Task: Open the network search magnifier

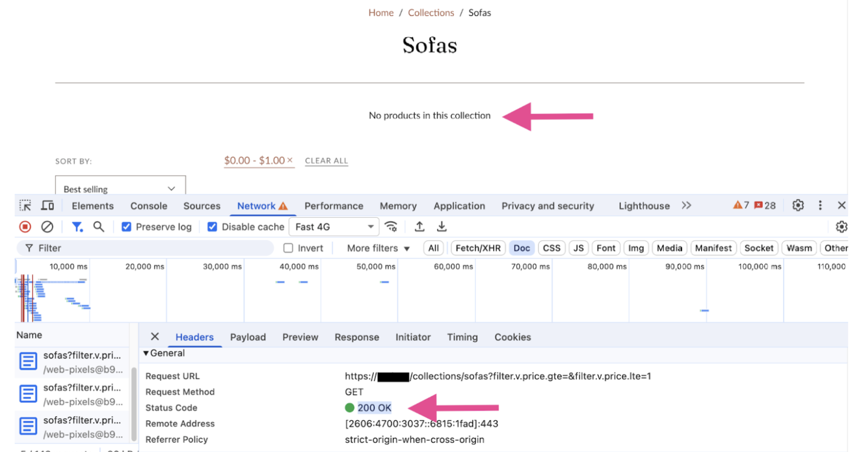Action: (99, 227)
